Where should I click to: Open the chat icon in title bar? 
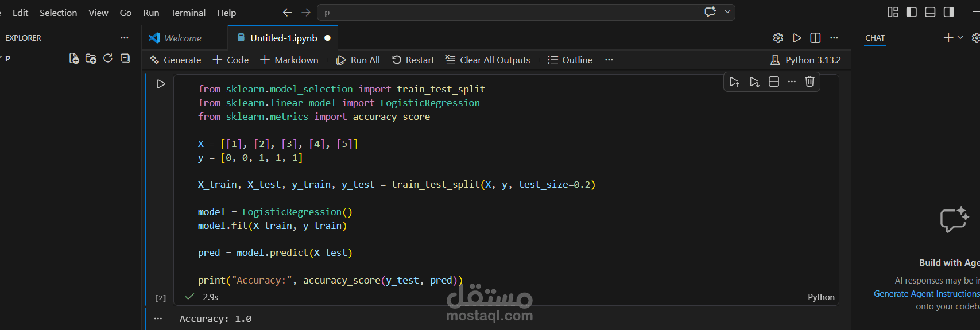tap(710, 12)
